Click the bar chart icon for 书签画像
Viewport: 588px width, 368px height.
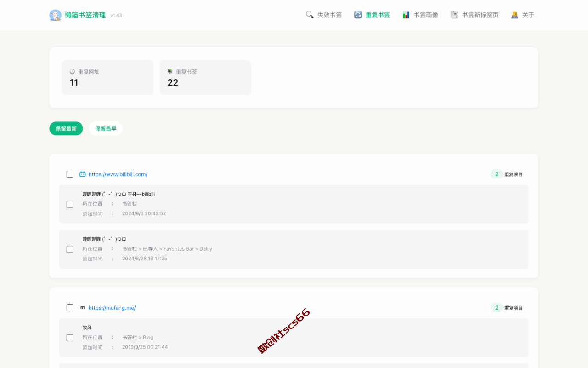pos(406,15)
